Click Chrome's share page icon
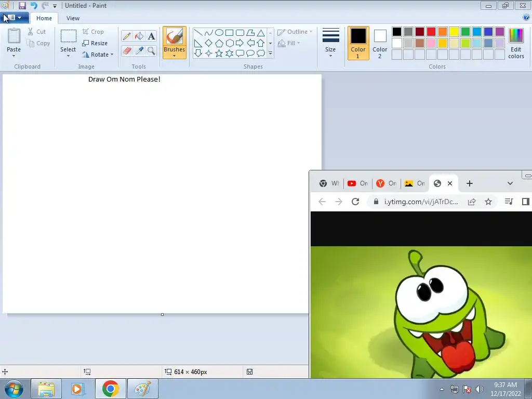This screenshot has width=532, height=399. point(472,202)
